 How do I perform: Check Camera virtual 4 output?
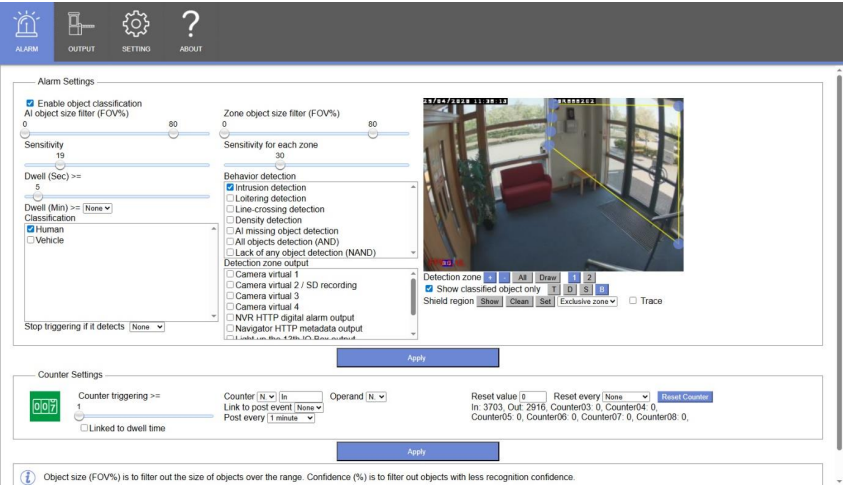[x=230, y=307]
